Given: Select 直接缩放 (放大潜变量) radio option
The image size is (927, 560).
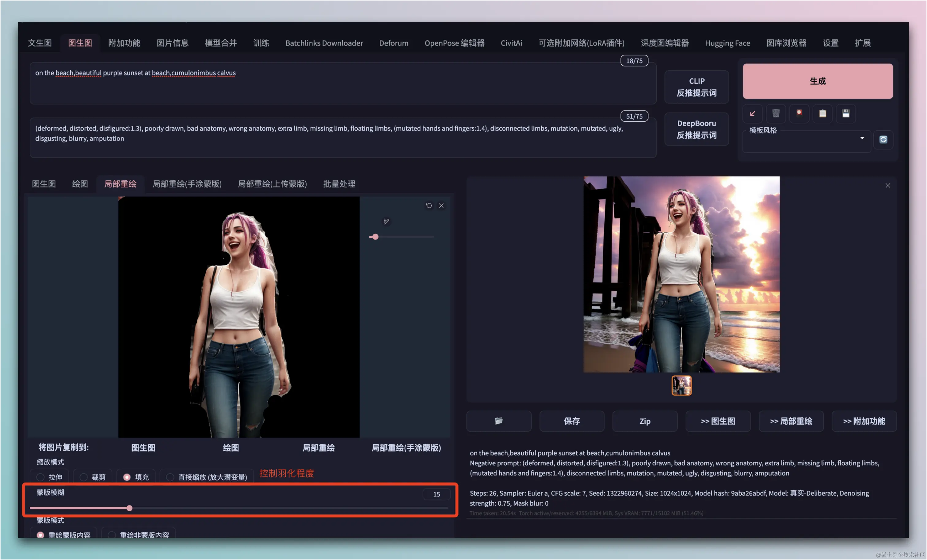Looking at the screenshot, I should click(x=170, y=477).
